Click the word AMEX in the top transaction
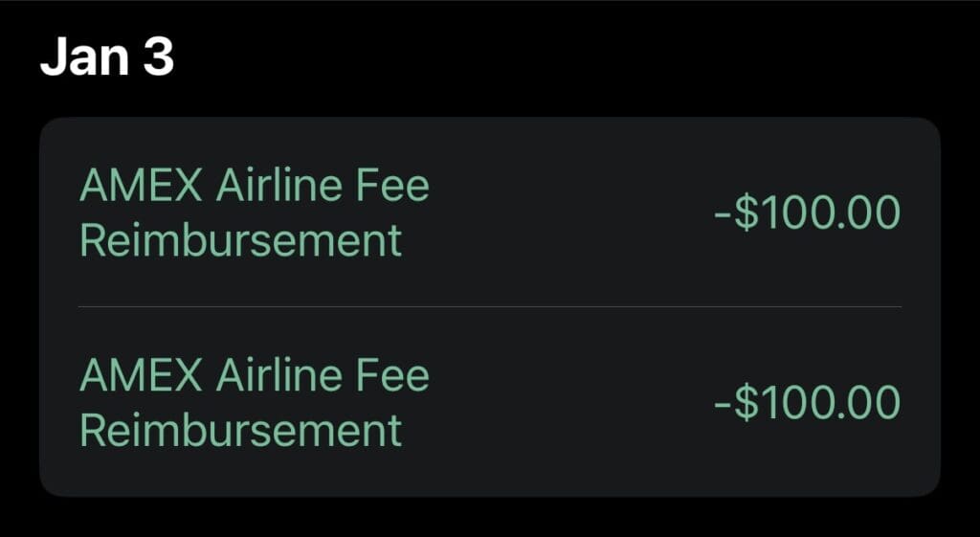980x537 pixels. point(141,186)
